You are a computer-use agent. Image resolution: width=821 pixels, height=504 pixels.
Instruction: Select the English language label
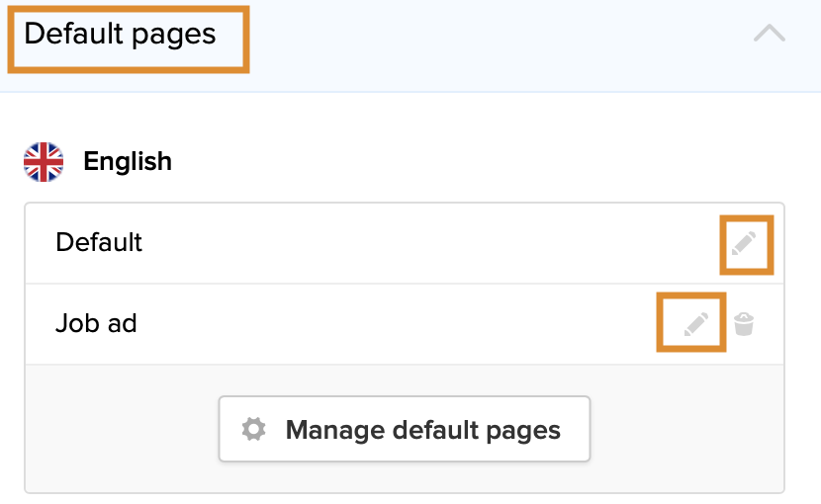pyautogui.click(x=128, y=161)
